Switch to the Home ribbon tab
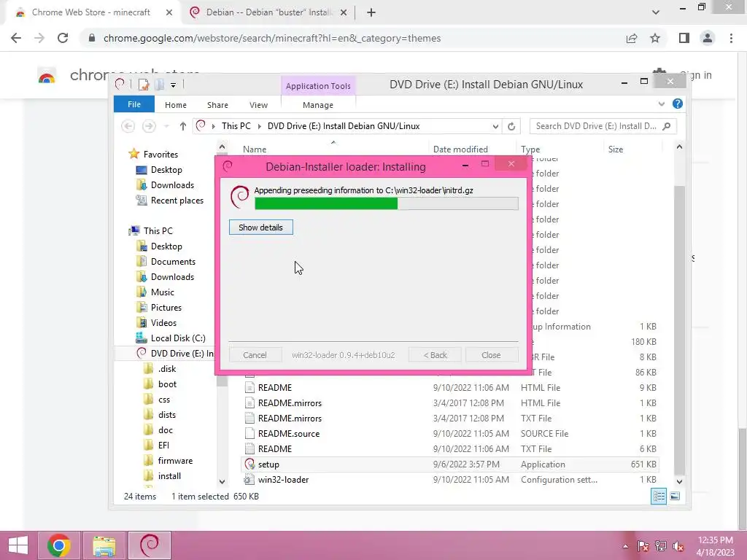747x560 pixels. (175, 105)
